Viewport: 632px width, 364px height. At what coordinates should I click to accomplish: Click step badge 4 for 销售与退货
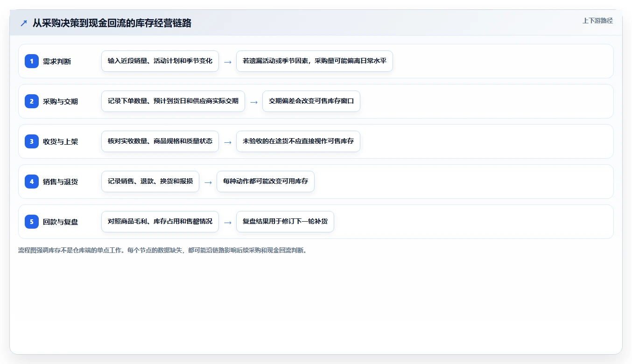(32, 182)
